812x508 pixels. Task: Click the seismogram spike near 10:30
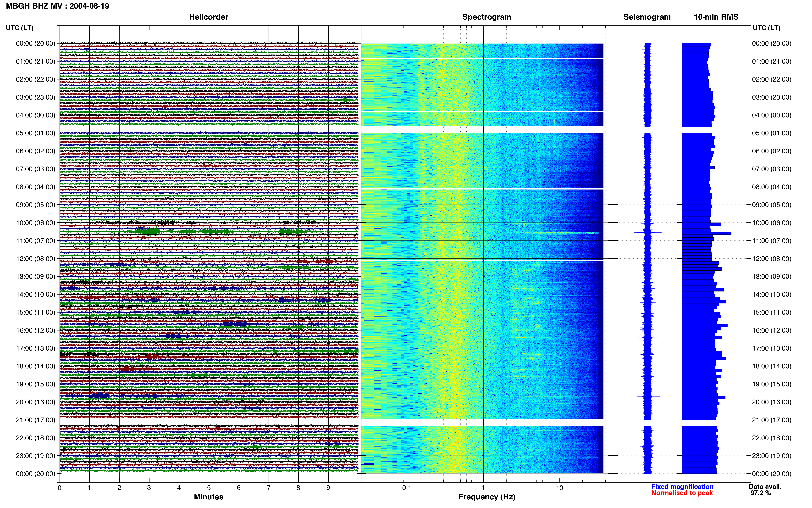tap(648, 233)
